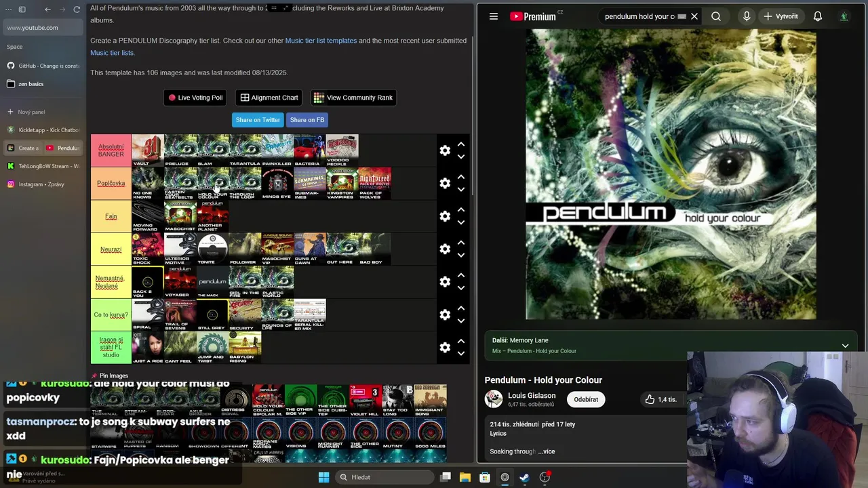Select the Violet Hill image in pool
Image resolution: width=868 pixels, height=488 pixels.
365,401
